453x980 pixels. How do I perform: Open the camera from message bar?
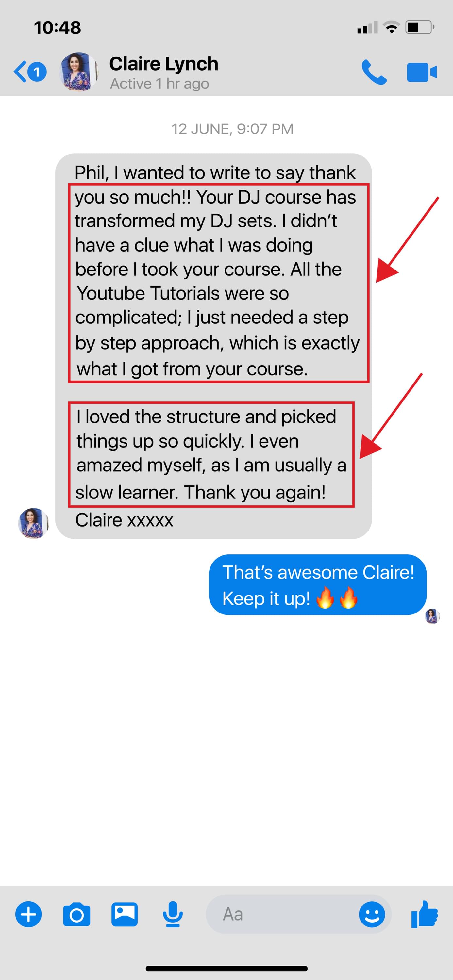pyautogui.click(x=76, y=914)
